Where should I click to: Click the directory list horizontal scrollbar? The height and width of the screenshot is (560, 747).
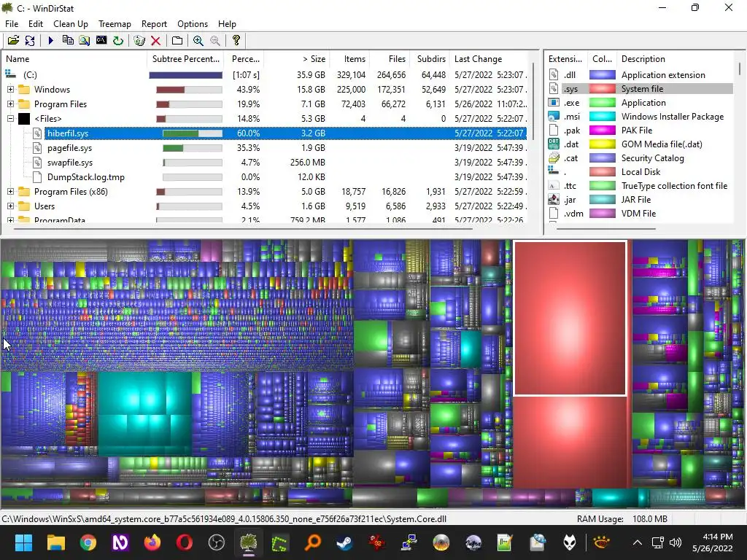(x=243, y=229)
